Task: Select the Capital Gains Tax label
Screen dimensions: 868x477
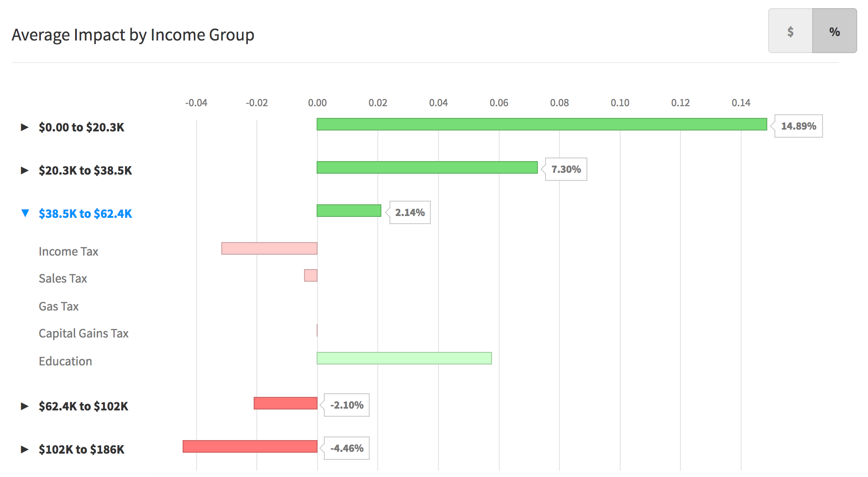Action: (x=84, y=333)
